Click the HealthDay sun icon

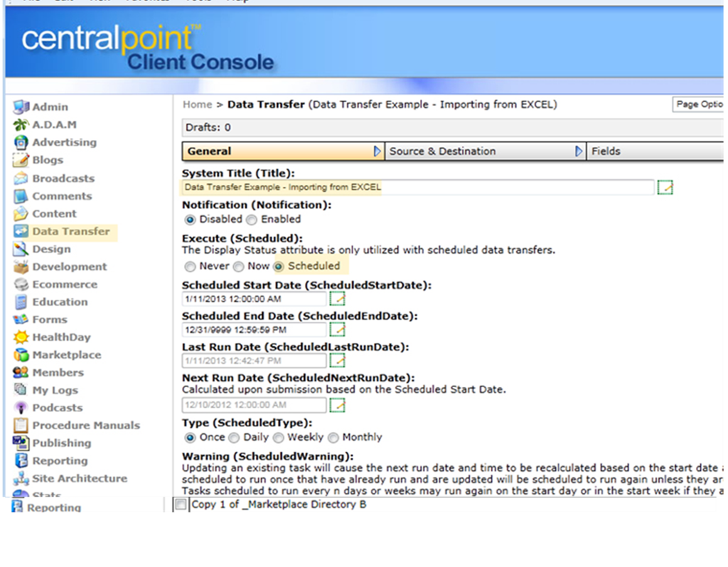pyautogui.click(x=21, y=337)
